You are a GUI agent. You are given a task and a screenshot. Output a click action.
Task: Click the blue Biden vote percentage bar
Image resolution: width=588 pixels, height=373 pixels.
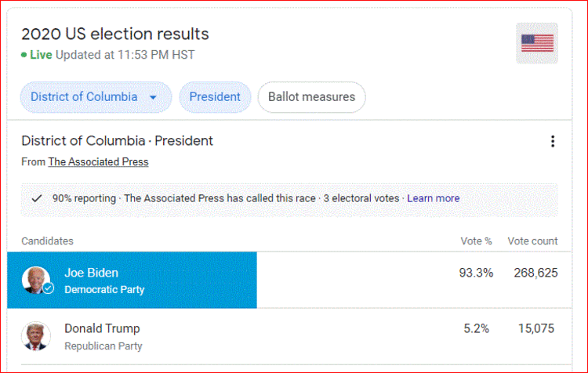tap(132, 280)
